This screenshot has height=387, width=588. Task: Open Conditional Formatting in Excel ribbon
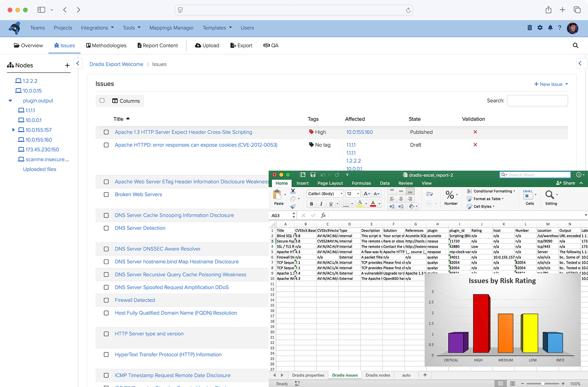click(491, 191)
